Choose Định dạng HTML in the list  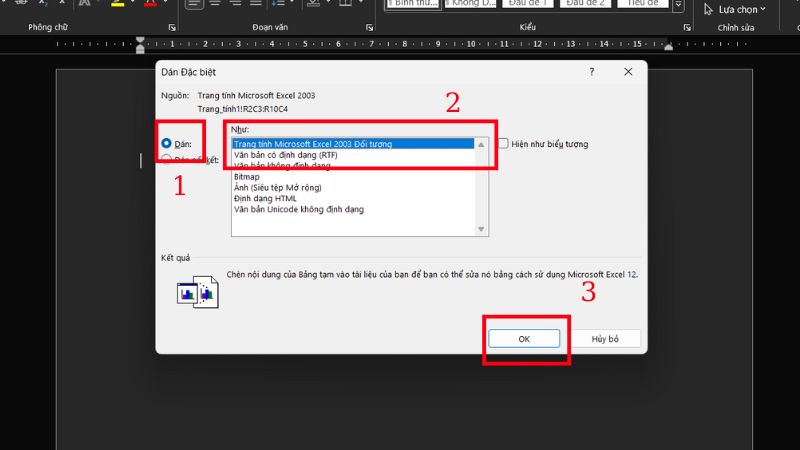(x=353, y=198)
